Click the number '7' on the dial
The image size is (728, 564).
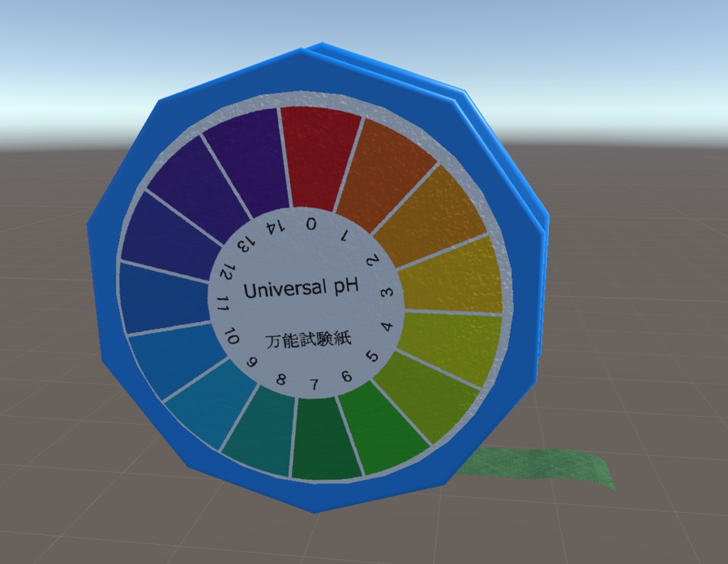[x=315, y=385]
